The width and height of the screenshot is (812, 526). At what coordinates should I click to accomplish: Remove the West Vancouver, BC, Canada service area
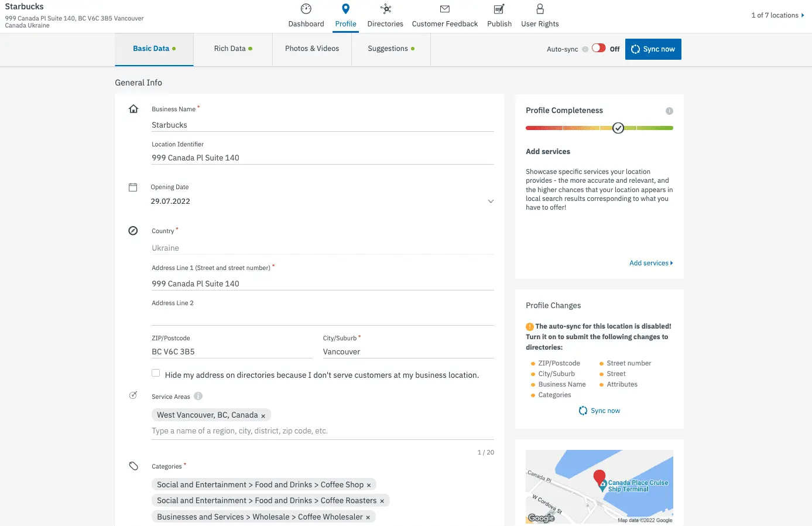(x=263, y=416)
